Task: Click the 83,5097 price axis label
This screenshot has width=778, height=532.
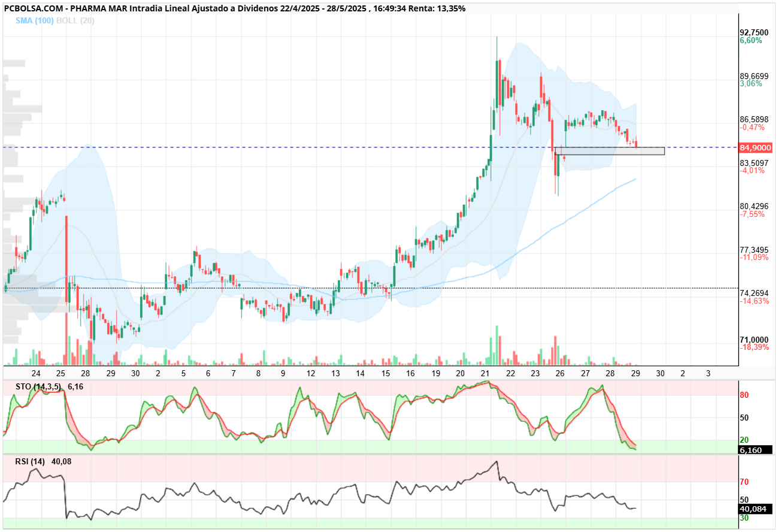Action: pyautogui.click(x=753, y=163)
